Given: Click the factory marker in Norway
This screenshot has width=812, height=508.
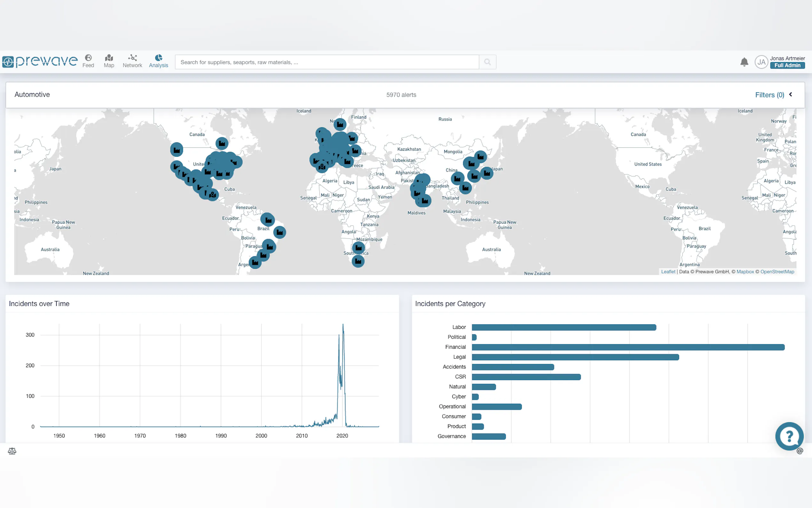Looking at the screenshot, I should coord(340,125).
